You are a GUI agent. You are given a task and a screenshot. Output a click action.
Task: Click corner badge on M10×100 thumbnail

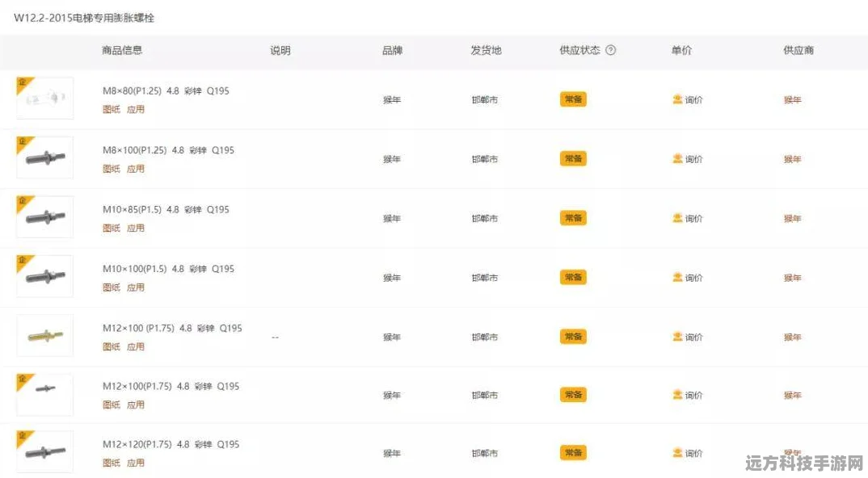[23, 262]
